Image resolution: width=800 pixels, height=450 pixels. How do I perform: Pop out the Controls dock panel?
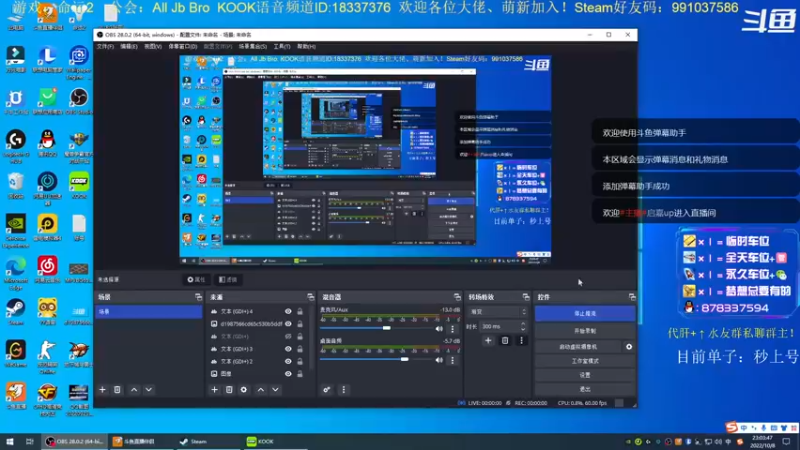(632, 297)
